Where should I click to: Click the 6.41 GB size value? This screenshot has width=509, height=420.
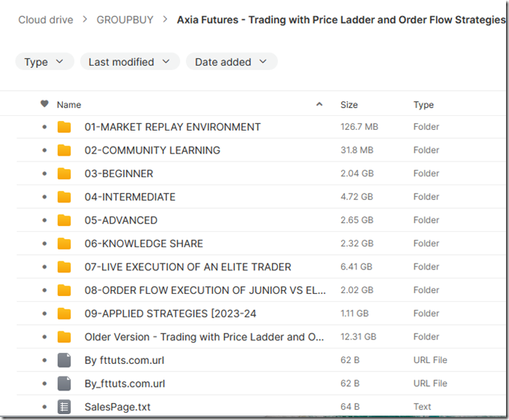coord(356,267)
